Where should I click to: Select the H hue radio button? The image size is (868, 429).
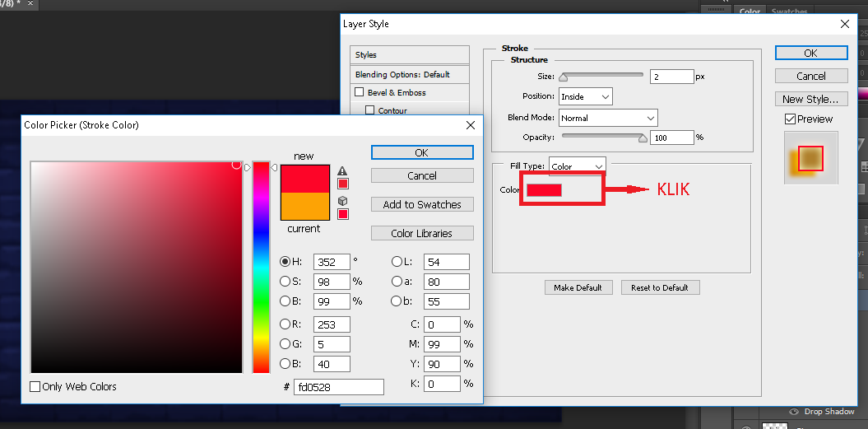click(285, 262)
